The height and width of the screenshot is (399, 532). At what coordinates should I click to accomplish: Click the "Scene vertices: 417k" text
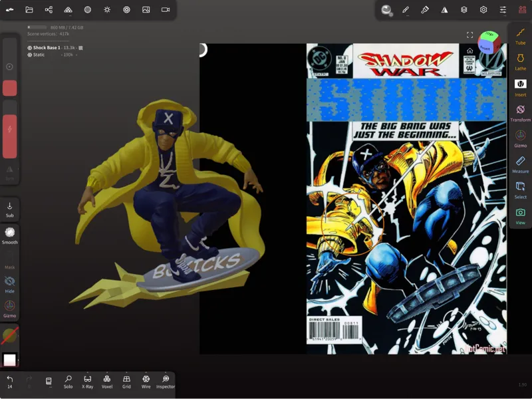click(x=48, y=34)
